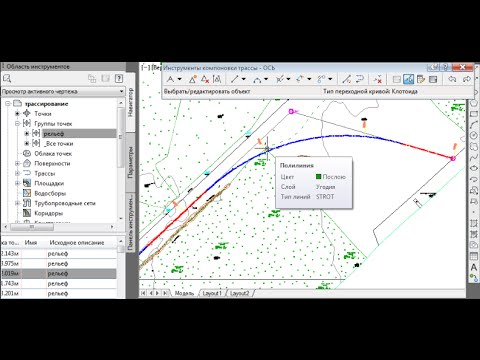The image size is (480, 360).
Task: Open the tangent-tangent tool dropdown arrow
Action: pos(179,79)
